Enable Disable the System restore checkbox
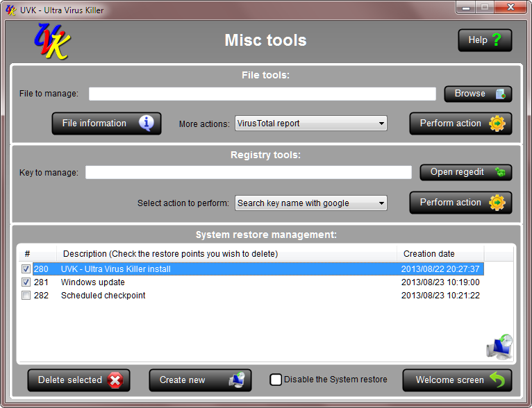The image size is (532, 408). coord(276,380)
